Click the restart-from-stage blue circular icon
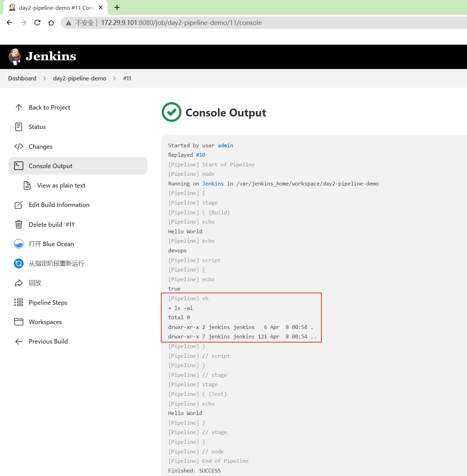 (x=19, y=263)
